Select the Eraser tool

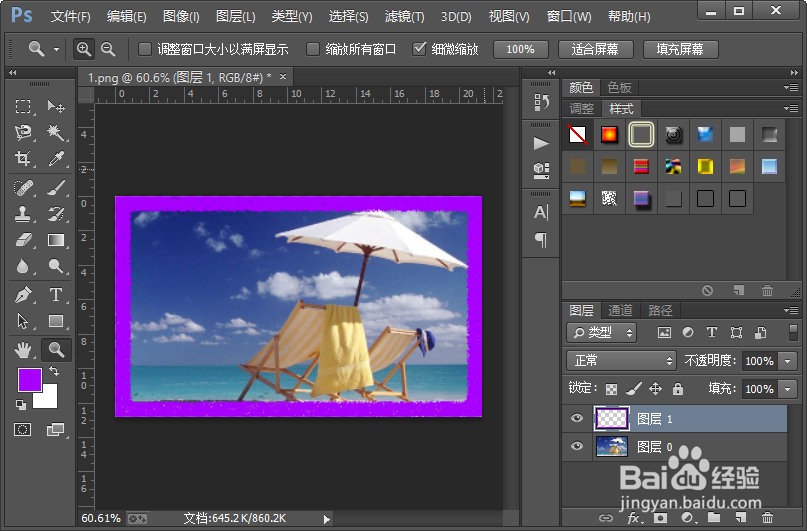click(23, 240)
